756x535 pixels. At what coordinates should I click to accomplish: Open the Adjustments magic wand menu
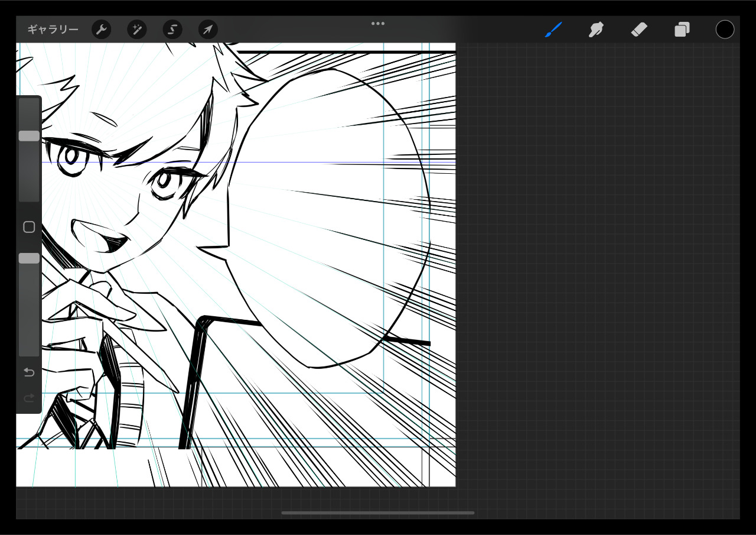137,30
